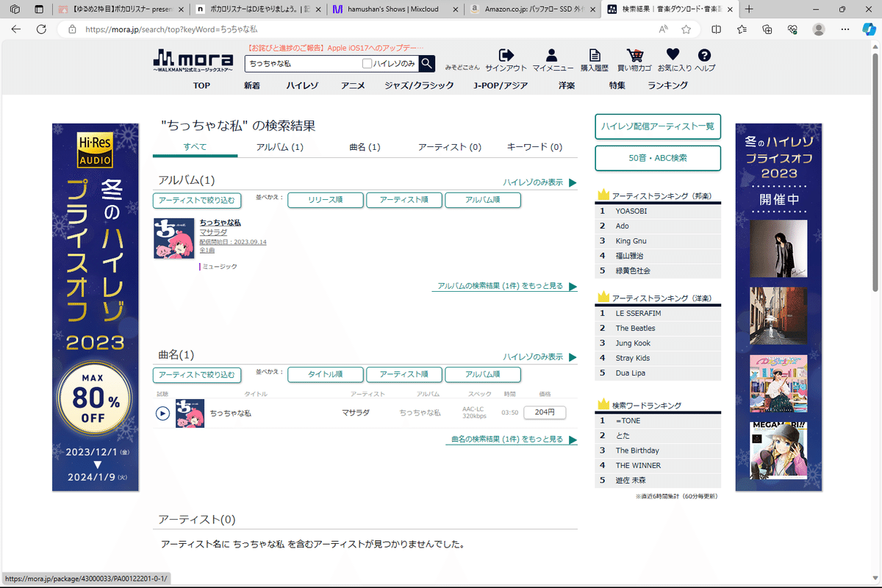Open tab actions menu icon
Viewport: 882px width, 588px height.
pyautogui.click(x=38, y=10)
